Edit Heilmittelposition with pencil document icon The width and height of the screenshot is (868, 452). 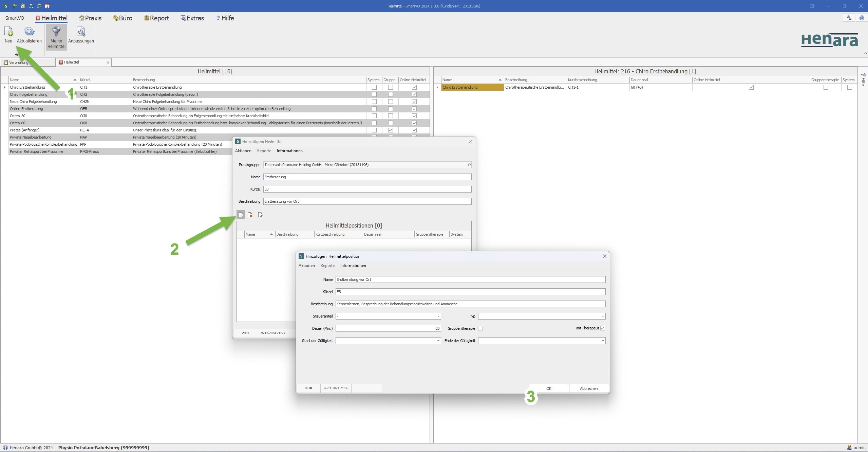click(260, 215)
